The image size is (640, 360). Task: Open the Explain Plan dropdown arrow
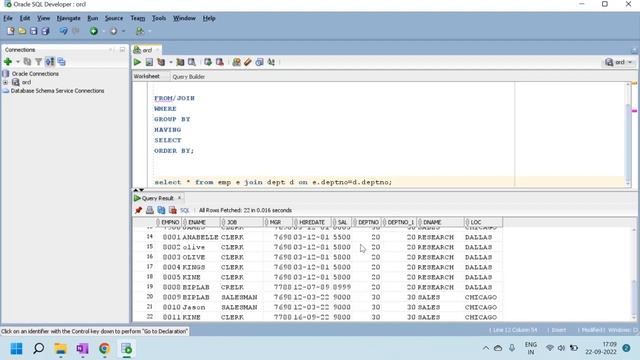point(171,62)
